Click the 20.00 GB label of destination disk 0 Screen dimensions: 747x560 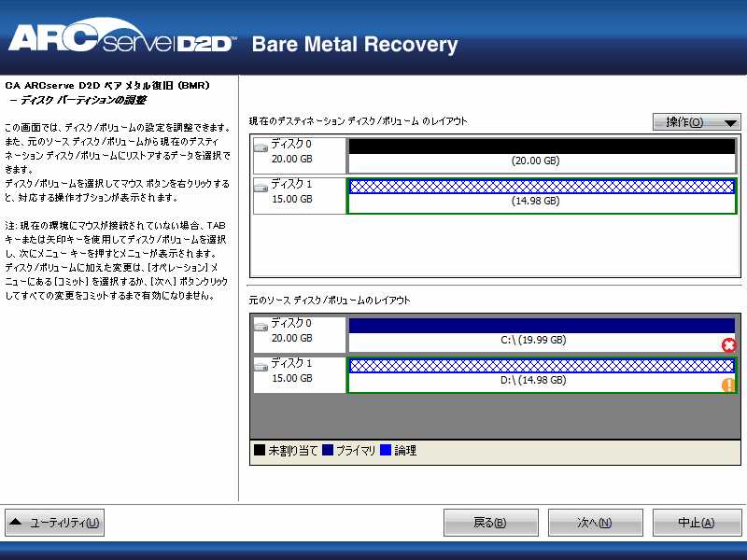[x=292, y=159]
